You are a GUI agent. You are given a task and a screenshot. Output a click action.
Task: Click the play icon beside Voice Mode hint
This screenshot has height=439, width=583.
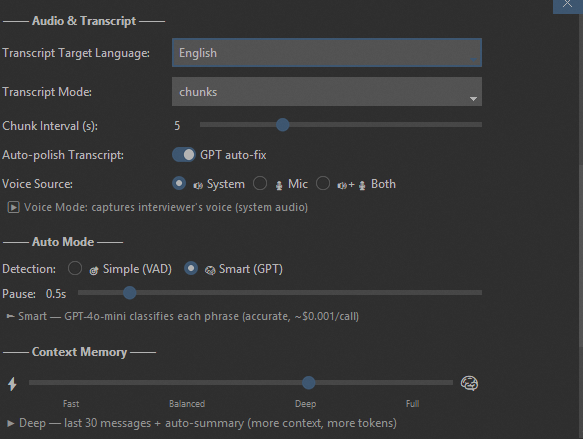click(13, 207)
